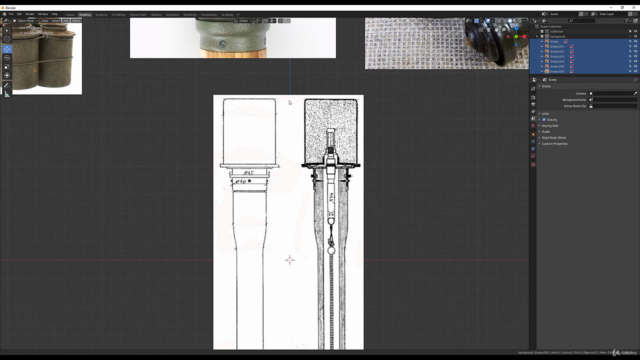Hide Empty.006 using its eye icon
The height and width of the screenshot is (360, 640).
(635, 71)
